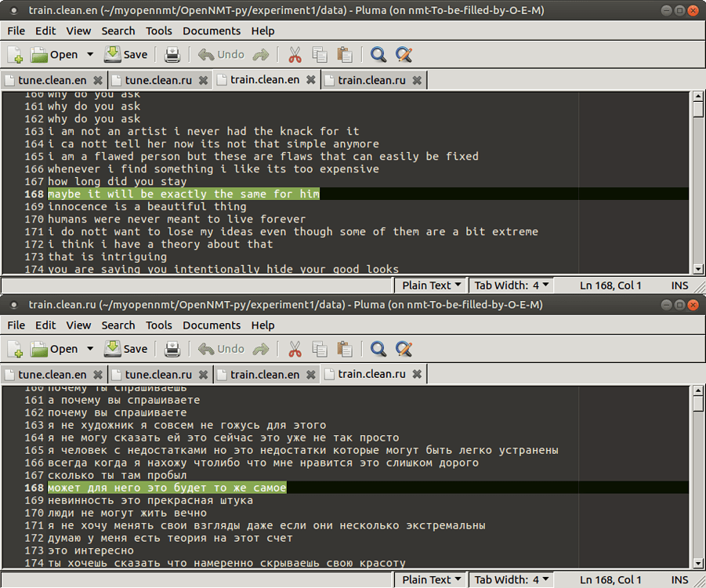Open Plain Text language dropdown in top window
This screenshot has height=588, width=706.
click(x=431, y=285)
